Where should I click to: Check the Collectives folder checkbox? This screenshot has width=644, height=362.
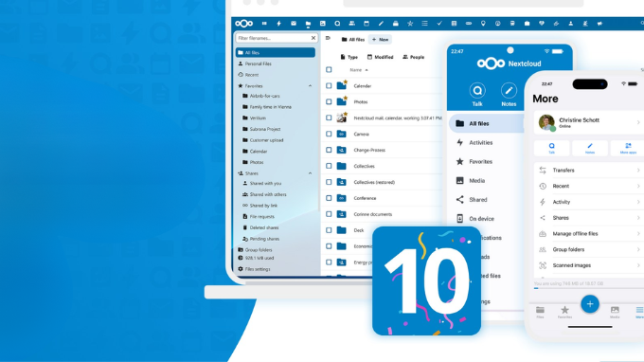[x=329, y=166]
